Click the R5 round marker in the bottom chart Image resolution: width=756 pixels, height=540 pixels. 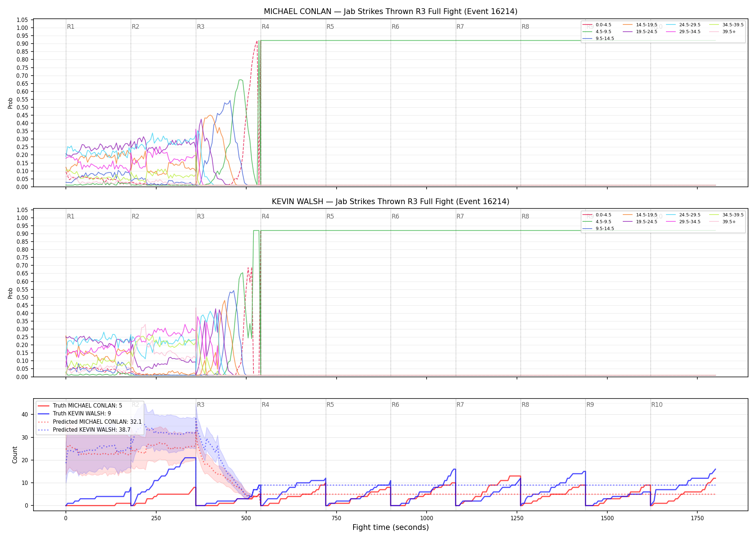pyautogui.click(x=330, y=405)
